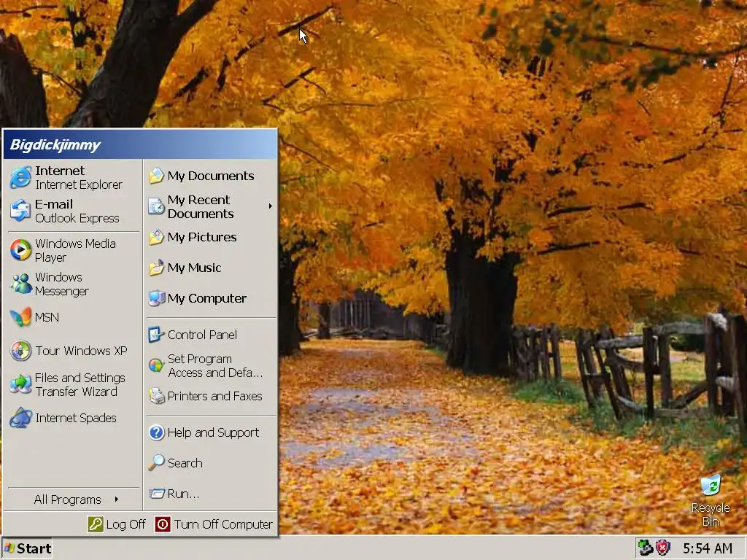The height and width of the screenshot is (560, 747).
Task: Open the My Pictures folder icon
Action: coord(156,237)
